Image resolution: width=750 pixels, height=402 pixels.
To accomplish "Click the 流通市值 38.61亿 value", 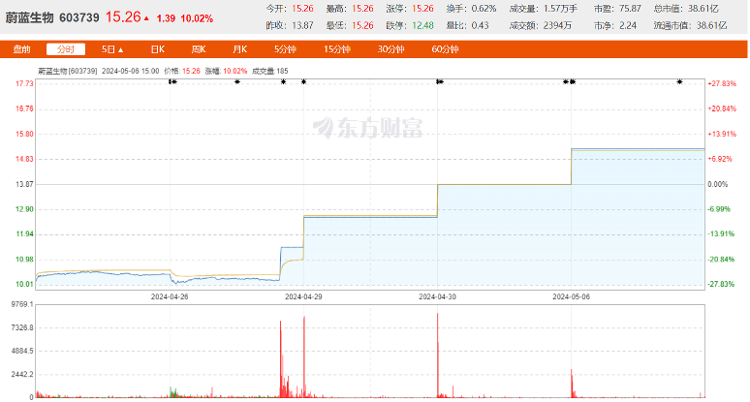I will point(712,25).
